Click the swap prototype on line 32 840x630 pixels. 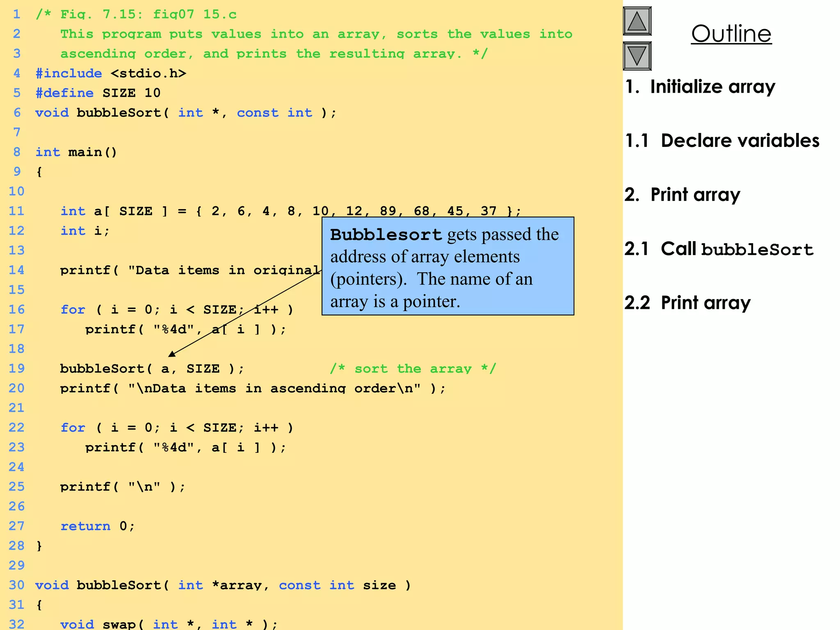tap(169, 624)
